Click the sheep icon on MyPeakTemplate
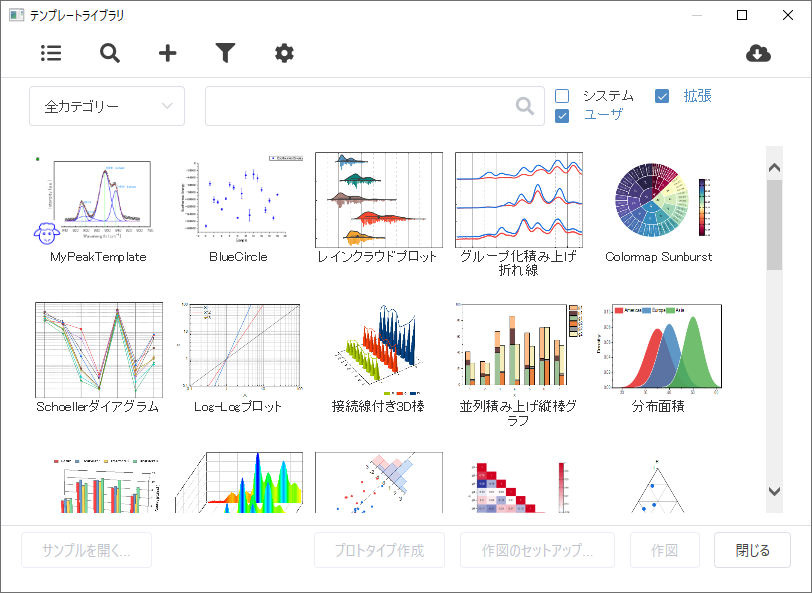The image size is (812, 593). tap(47, 234)
